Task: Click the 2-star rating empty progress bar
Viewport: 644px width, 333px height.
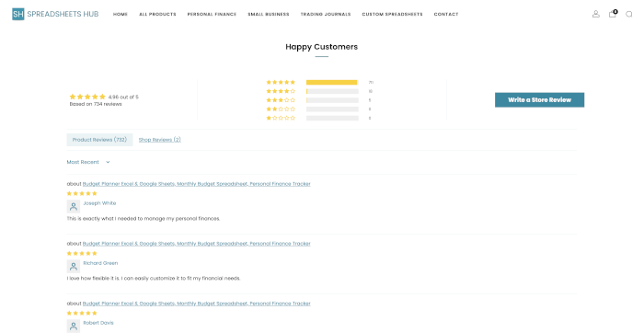Action: (x=332, y=109)
